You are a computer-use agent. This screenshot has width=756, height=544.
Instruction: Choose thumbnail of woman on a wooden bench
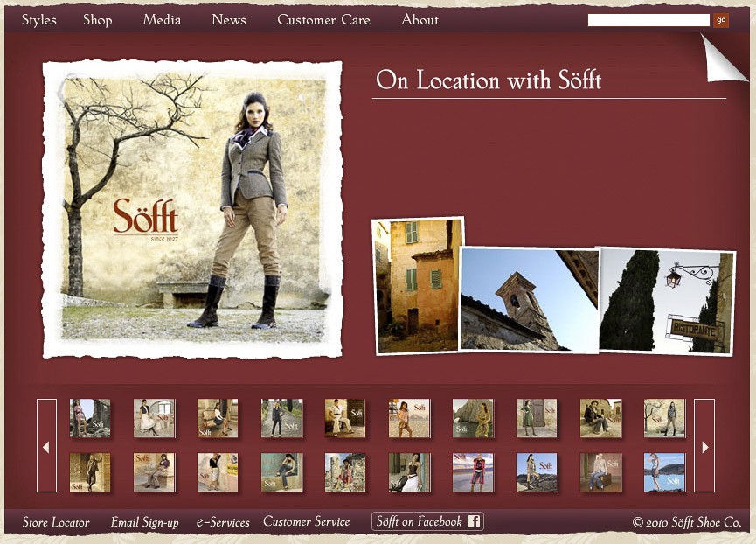218,418
